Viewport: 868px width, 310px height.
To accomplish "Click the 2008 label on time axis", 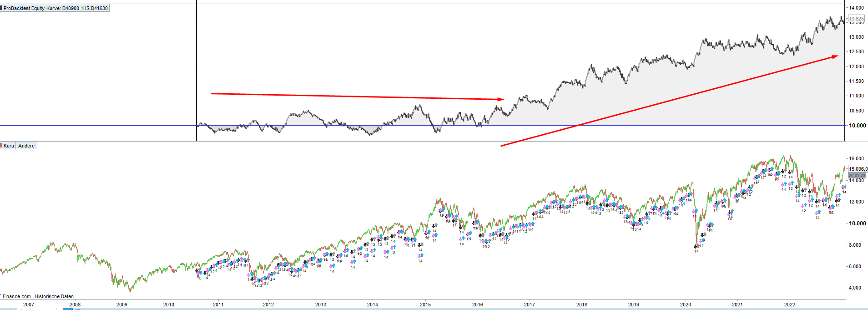I will [x=75, y=305].
